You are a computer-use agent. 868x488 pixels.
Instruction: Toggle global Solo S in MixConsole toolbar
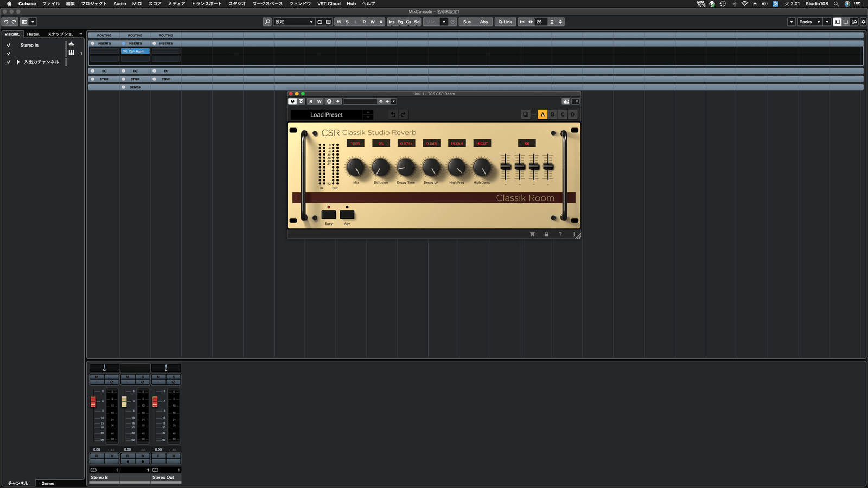click(x=347, y=22)
